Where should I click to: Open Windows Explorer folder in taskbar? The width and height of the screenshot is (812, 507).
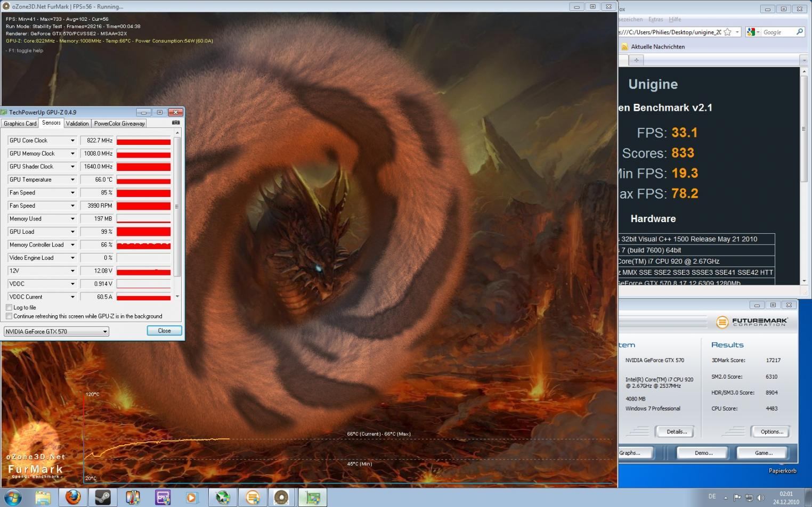pyautogui.click(x=43, y=497)
